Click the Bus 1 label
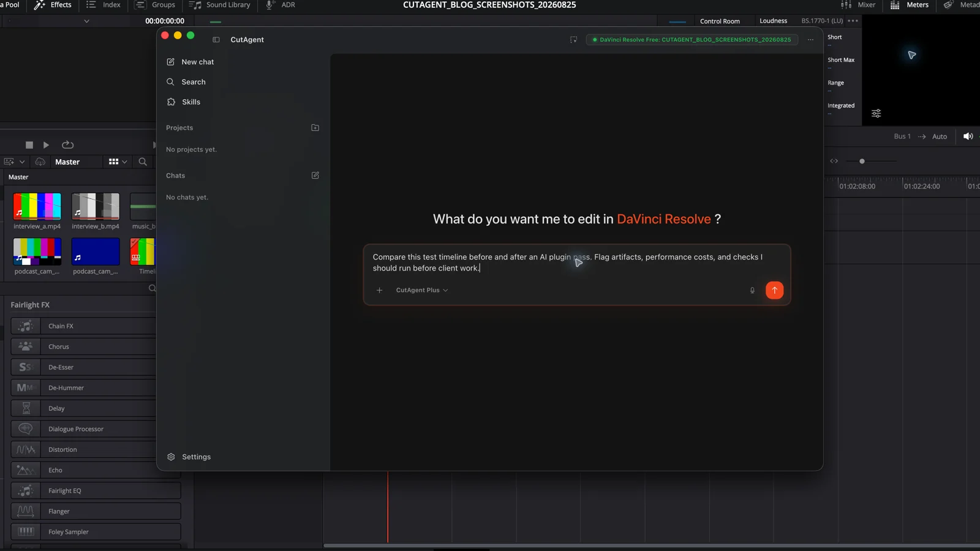Screen dimensions: 980x551 (902, 137)
